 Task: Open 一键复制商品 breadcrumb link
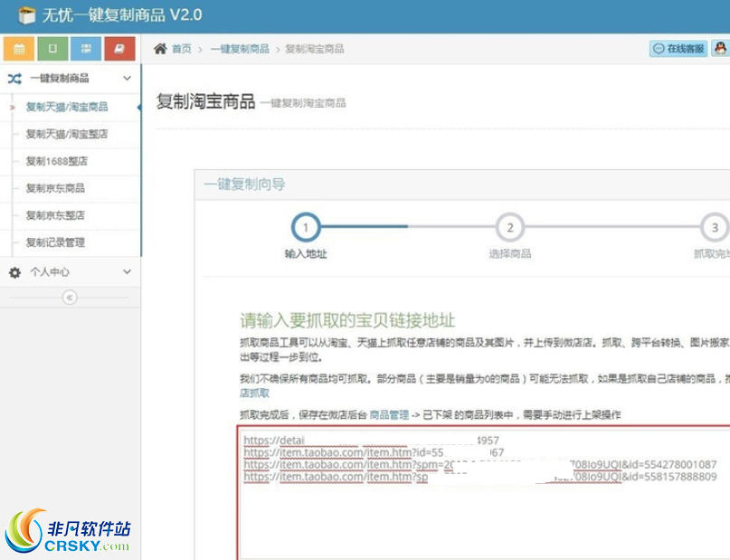pyautogui.click(x=240, y=49)
